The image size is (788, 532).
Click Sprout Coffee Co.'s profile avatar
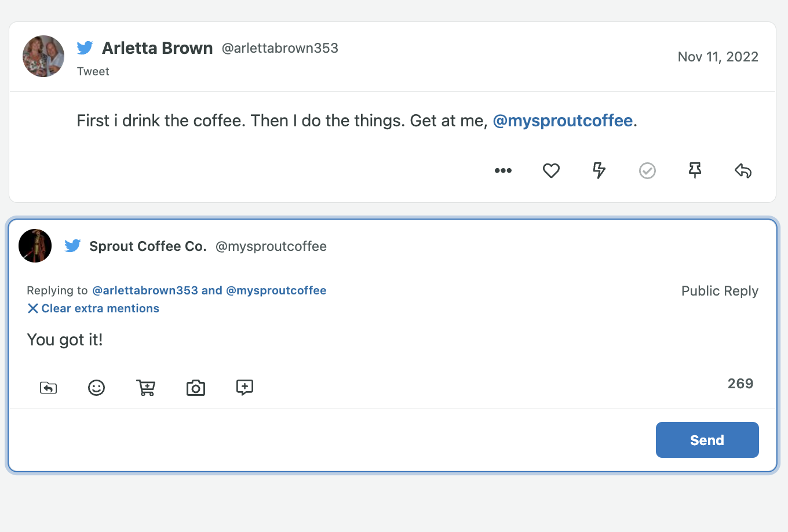point(35,246)
